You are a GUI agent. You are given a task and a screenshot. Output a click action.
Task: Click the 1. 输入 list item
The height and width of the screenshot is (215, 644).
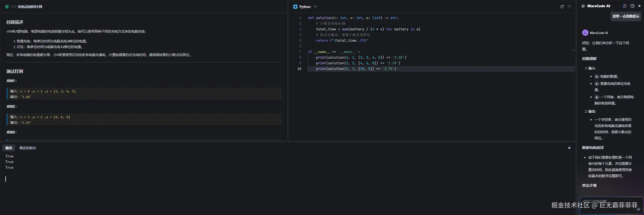pos(590,68)
